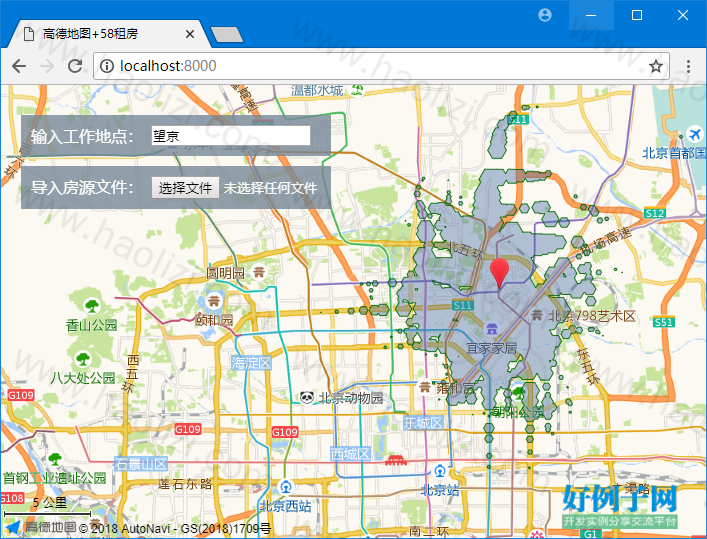Close the 高德地图+58租房 tab
Viewport: 707px width, 539px height.
coord(190,34)
